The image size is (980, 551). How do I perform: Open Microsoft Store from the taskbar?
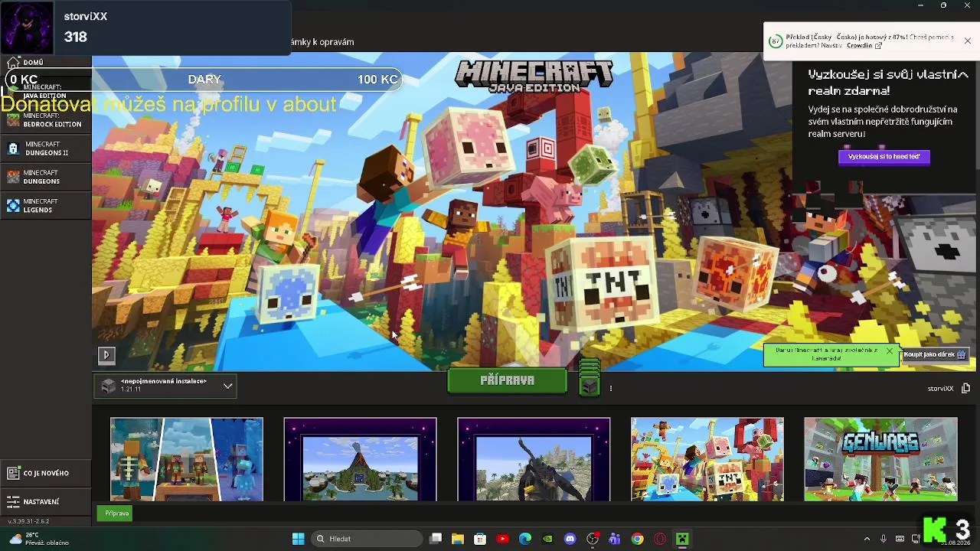(x=480, y=539)
